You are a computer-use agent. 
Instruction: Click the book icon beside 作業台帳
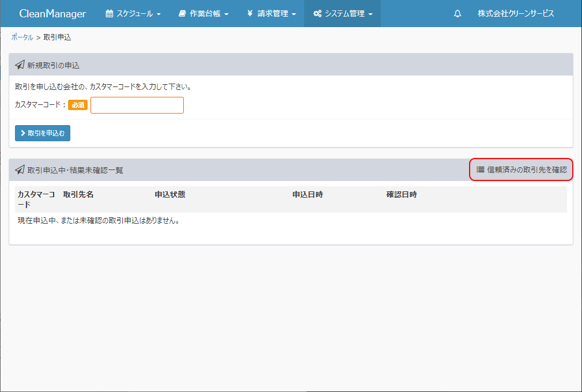coord(182,14)
